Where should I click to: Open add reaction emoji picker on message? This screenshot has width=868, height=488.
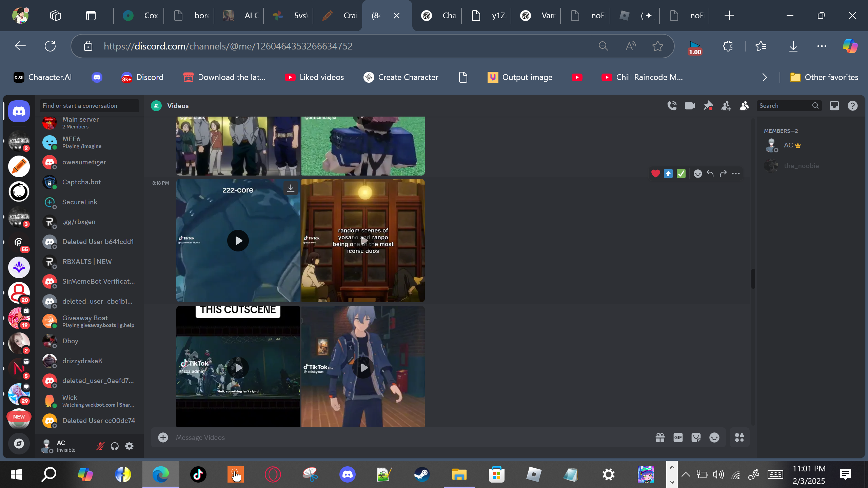(x=697, y=174)
